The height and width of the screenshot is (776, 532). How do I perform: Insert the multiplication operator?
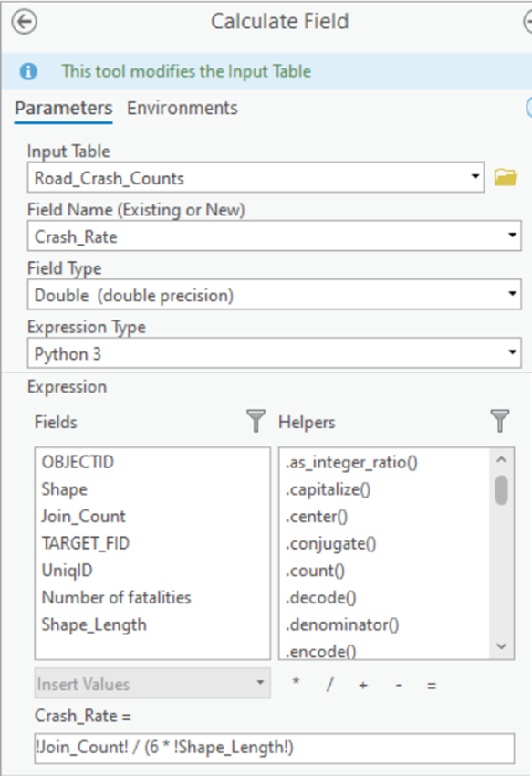point(296,683)
